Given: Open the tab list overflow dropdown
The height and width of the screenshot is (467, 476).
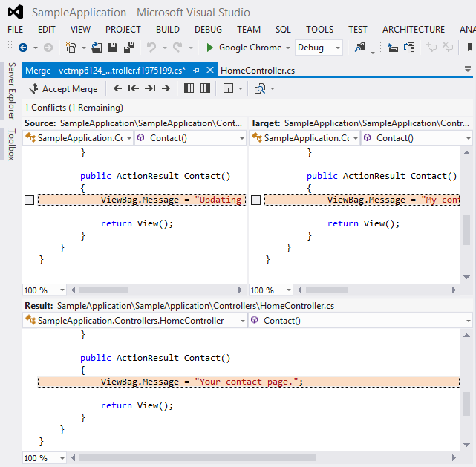Looking at the screenshot, I should tap(468, 70).
